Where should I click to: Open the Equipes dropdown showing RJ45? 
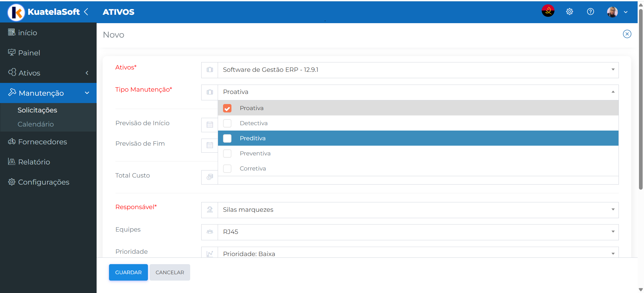coord(418,232)
